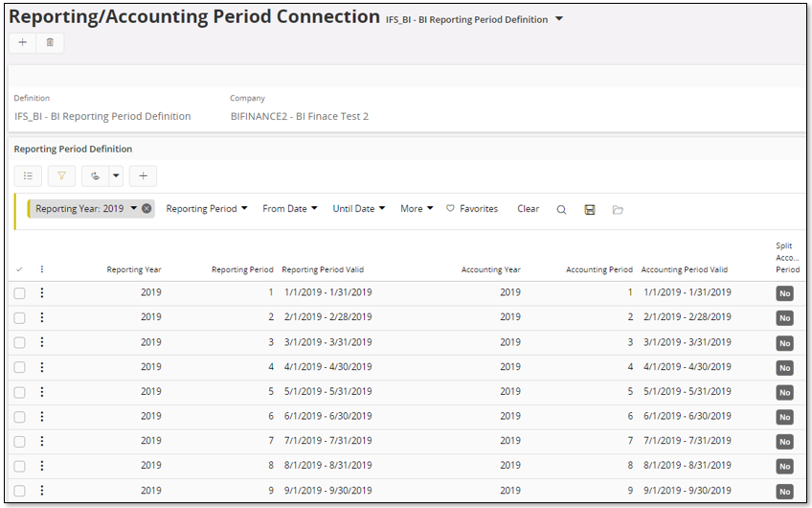Click the Favorites button
The width and height of the screenshot is (812, 508).
[472, 209]
